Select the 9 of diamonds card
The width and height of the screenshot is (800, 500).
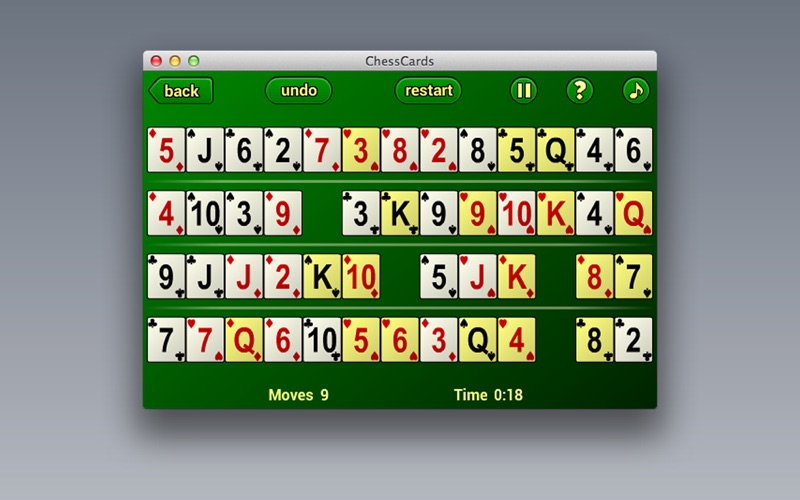point(283,213)
